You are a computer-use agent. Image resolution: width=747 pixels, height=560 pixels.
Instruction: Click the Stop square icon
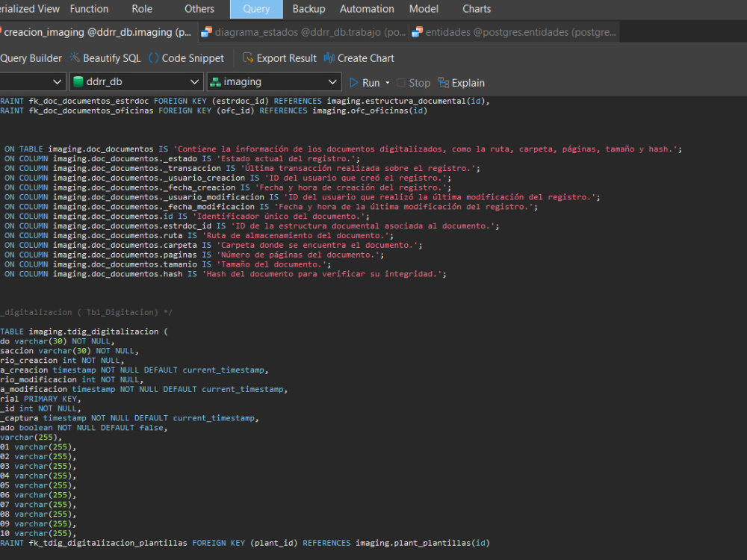pos(400,82)
